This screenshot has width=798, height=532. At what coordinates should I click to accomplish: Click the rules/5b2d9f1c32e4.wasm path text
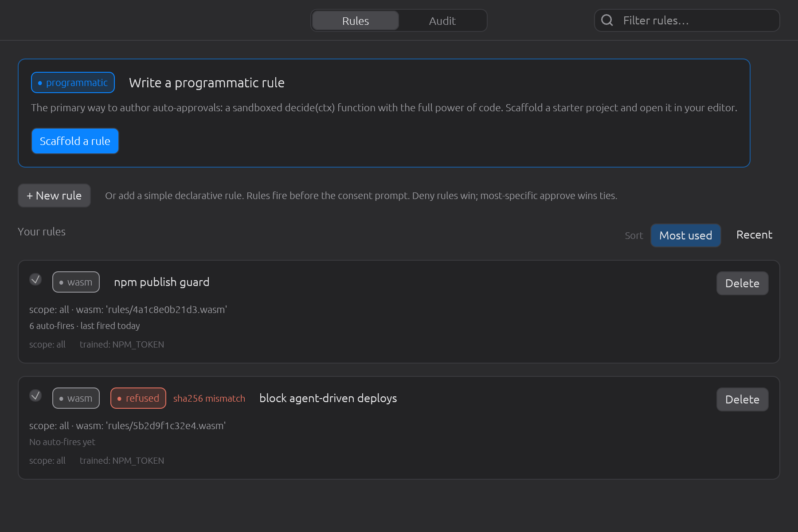click(166, 426)
